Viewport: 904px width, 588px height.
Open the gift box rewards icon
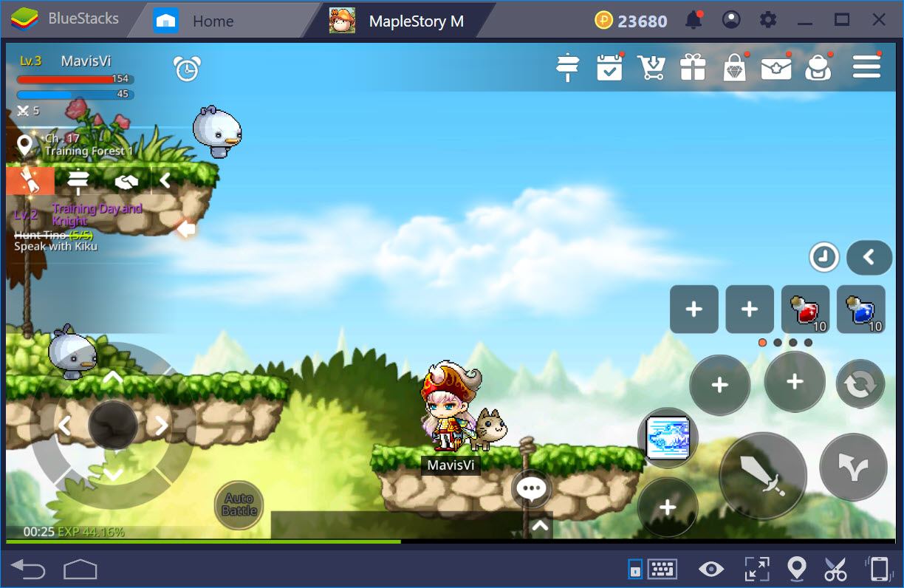coord(693,68)
